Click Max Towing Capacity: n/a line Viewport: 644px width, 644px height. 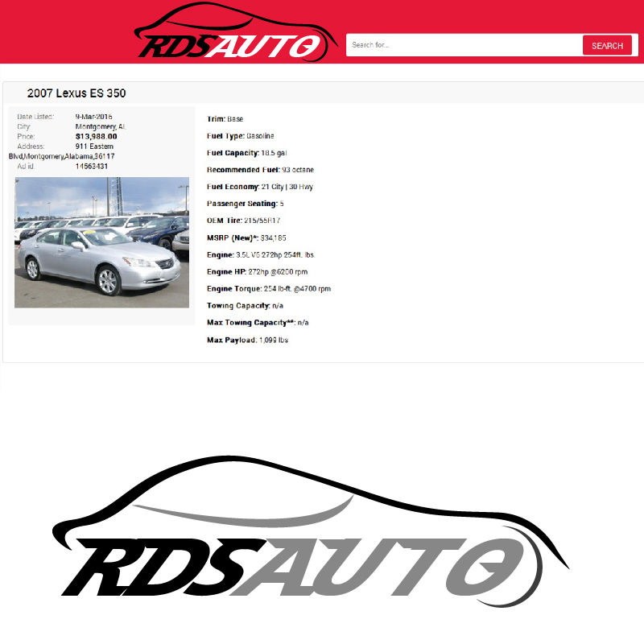[258, 323]
